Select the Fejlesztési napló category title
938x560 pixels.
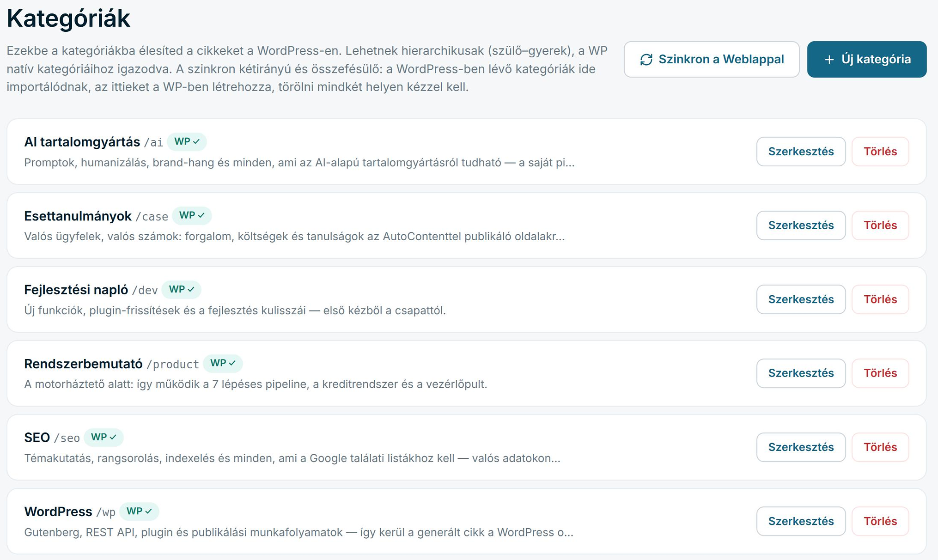tap(76, 290)
